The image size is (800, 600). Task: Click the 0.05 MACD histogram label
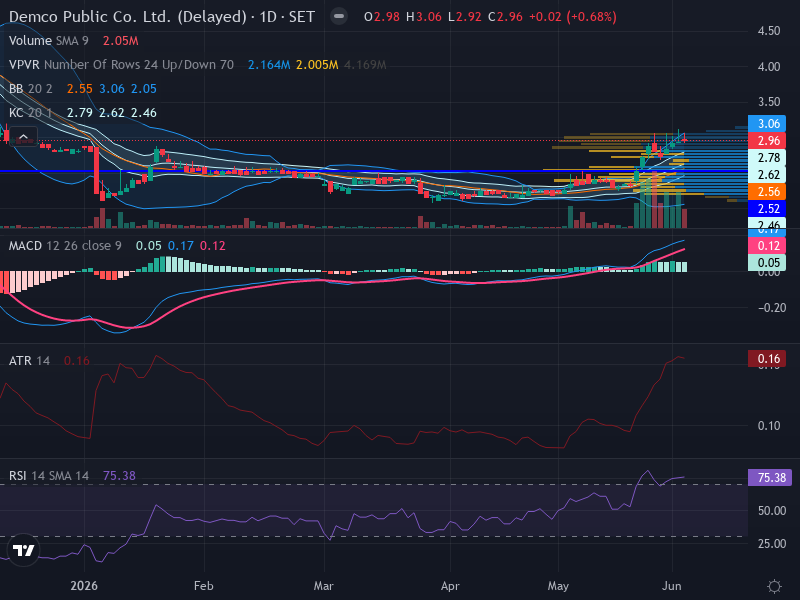pos(767,262)
